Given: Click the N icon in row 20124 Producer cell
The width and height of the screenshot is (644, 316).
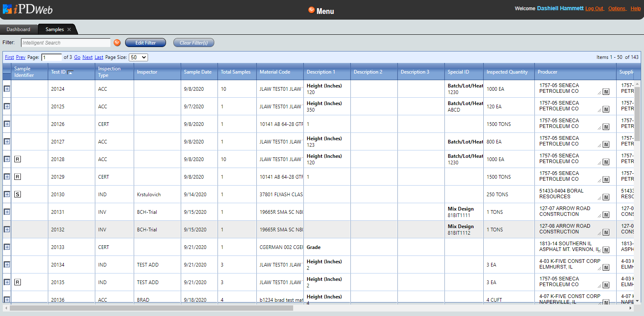Looking at the screenshot, I should click(x=606, y=92).
